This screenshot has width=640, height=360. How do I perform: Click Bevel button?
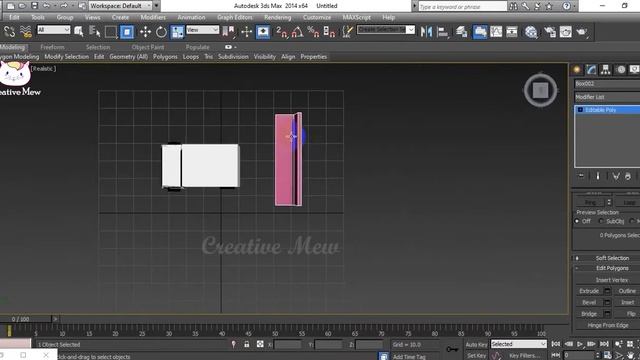[x=589, y=302]
